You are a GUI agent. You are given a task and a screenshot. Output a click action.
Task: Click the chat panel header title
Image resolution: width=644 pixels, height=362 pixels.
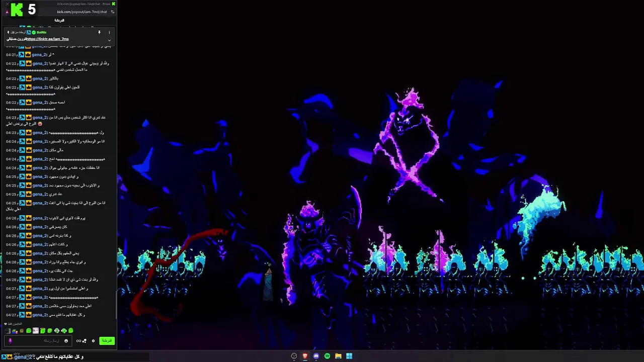pos(59,20)
